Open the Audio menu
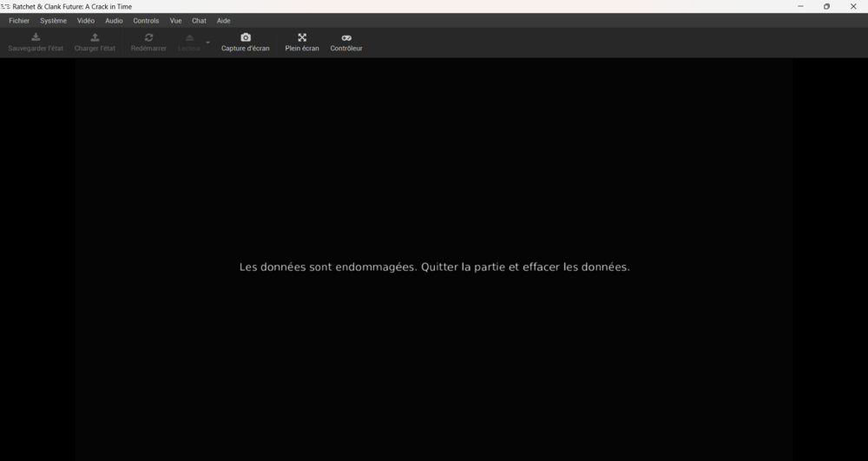This screenshot has height=461, width=868. pyautogui.click(x=114, y=20)
